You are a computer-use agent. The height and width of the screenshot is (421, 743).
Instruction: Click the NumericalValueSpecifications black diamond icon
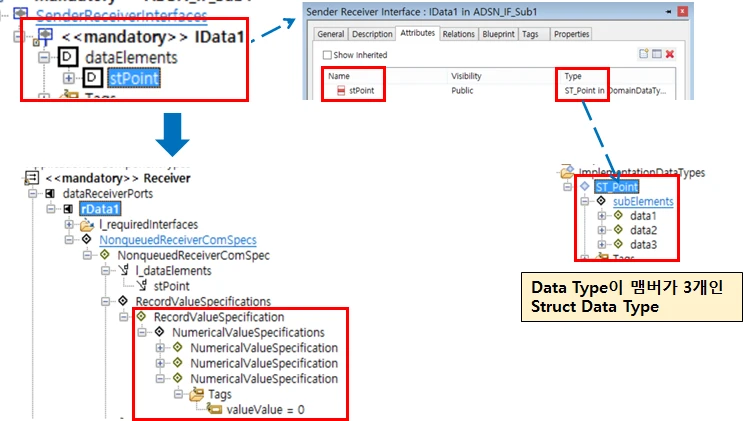(160, 331)
